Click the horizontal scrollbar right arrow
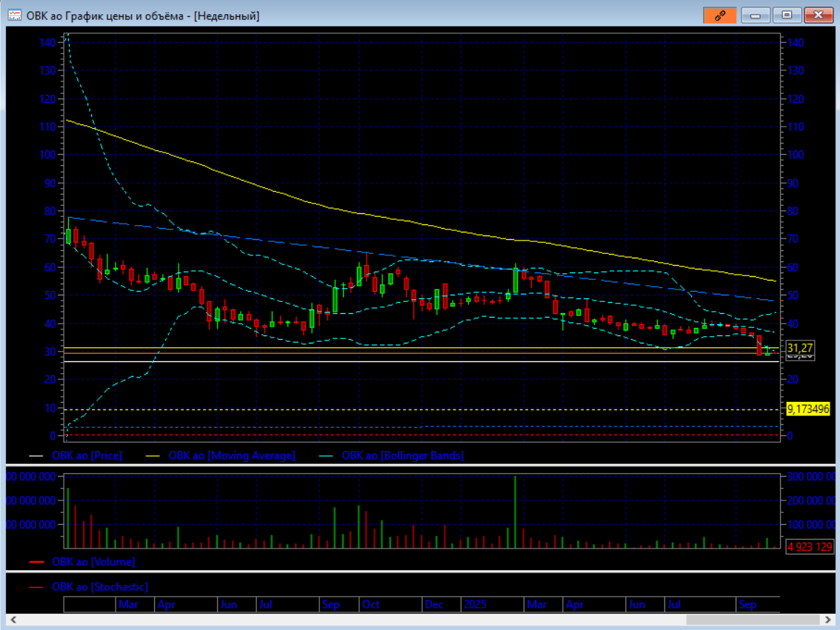840x630 pixels. [x=827, y=620]
